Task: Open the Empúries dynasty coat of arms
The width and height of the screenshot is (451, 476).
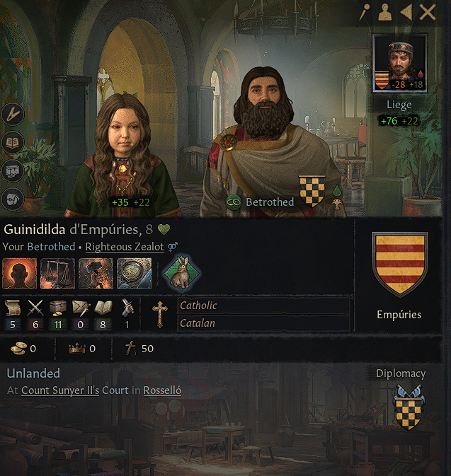Action: coord(400,265)
